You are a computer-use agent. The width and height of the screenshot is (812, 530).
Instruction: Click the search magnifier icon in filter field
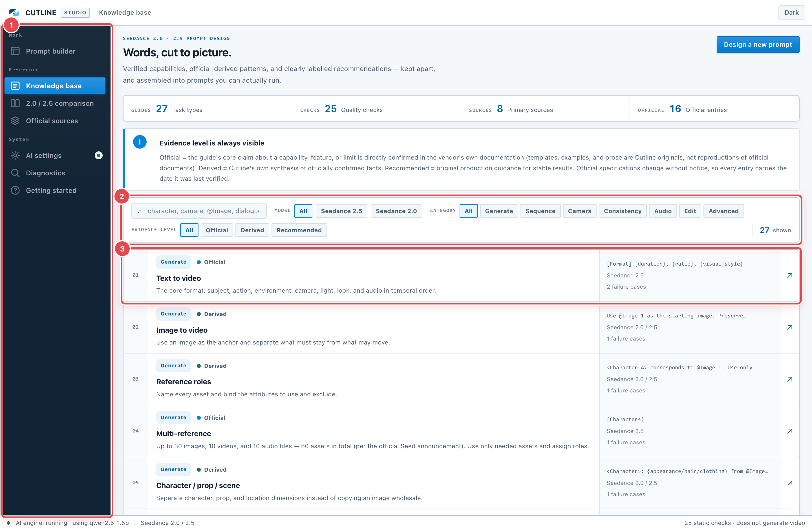pos(140,211)
